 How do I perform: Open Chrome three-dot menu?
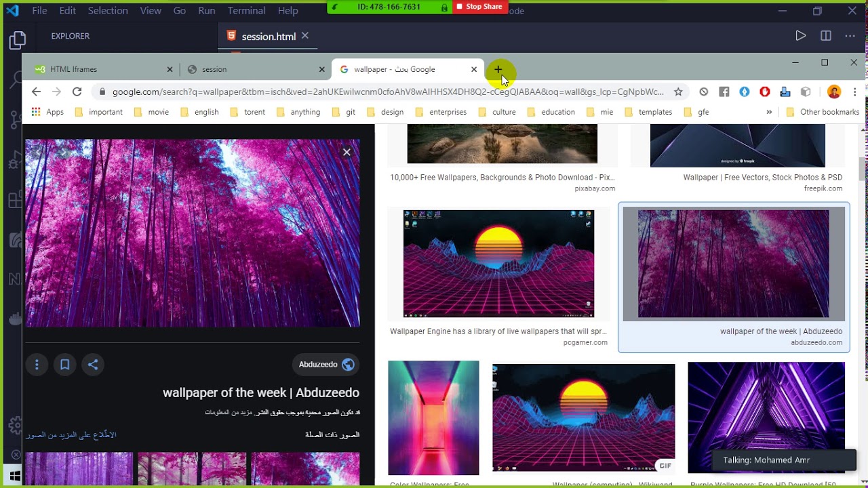[x=855, y=91]
